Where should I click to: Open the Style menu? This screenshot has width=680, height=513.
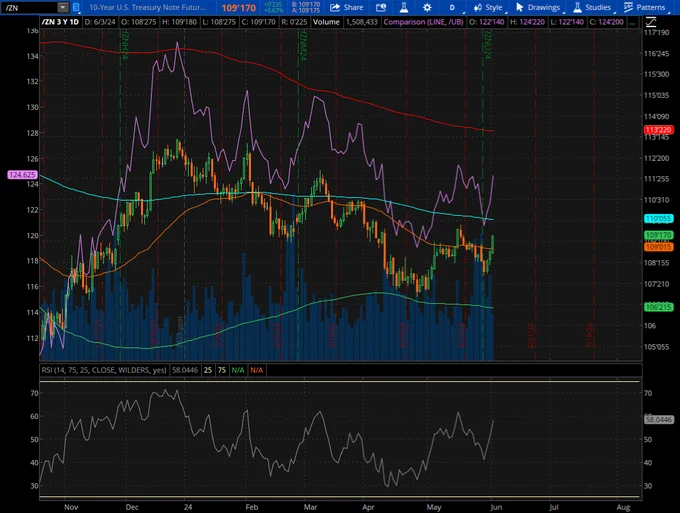tap(488, 7)
